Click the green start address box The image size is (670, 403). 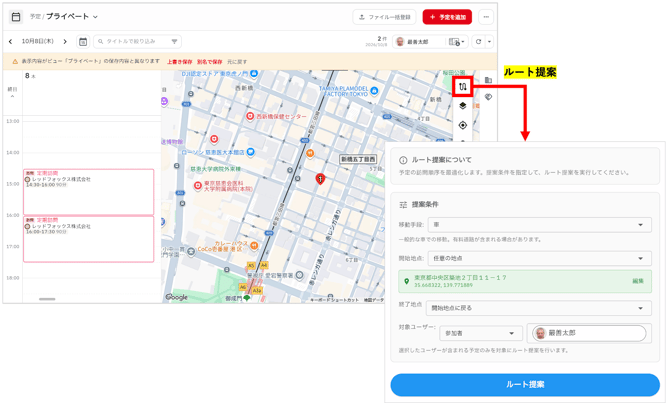tap(525, 281)
